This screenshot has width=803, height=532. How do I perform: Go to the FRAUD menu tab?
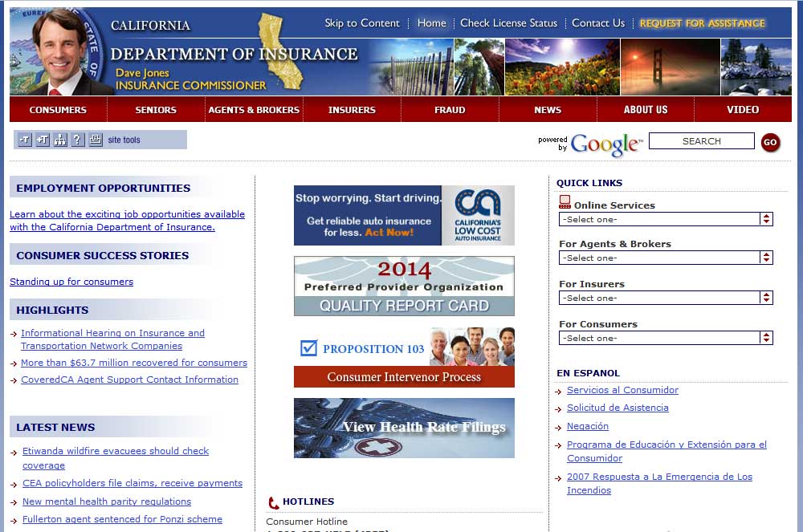[450, 109]
